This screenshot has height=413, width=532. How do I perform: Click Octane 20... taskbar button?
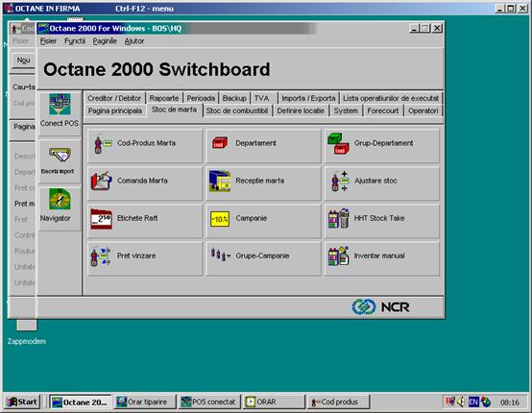point(80,402)
